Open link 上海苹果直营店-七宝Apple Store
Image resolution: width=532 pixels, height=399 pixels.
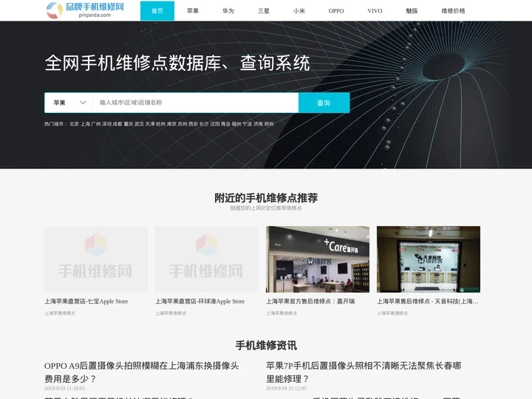pos(86,301)
